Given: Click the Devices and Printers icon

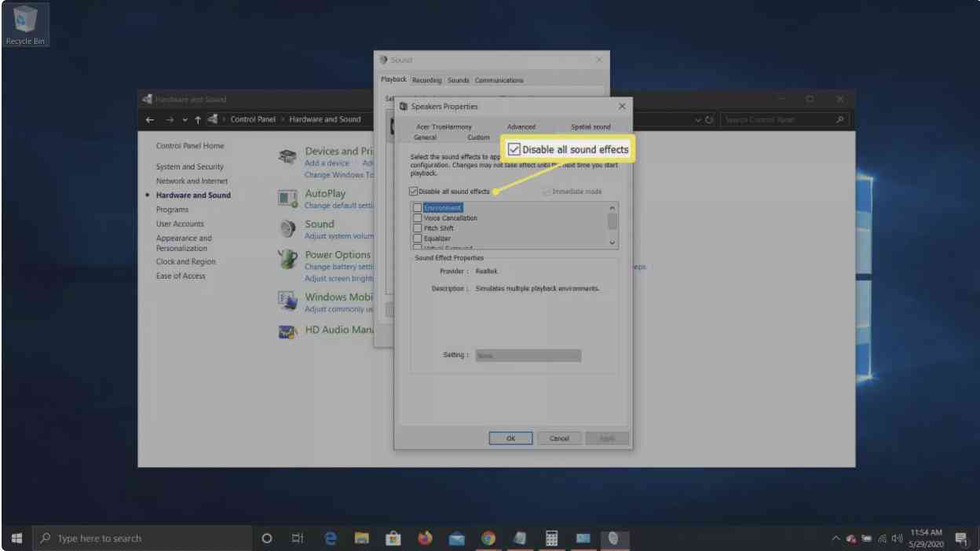Looking at the screenshot, I should [287, 157].
